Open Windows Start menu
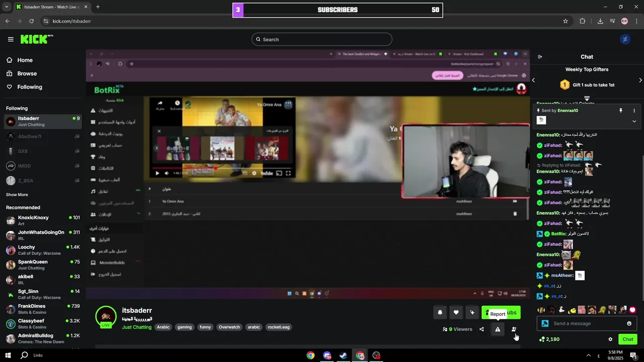The width and height of the screenshot is (644, 362). click(x=9, y=355)
